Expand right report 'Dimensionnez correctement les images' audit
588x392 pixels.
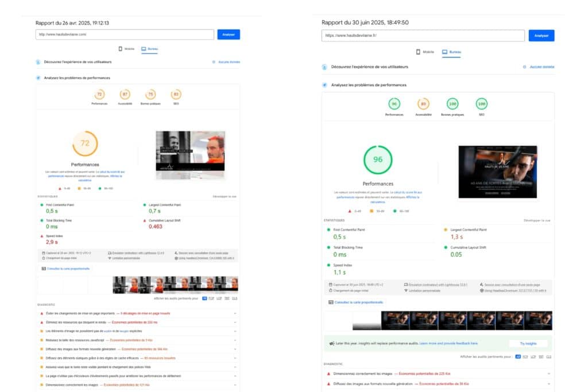click(438, 374)
